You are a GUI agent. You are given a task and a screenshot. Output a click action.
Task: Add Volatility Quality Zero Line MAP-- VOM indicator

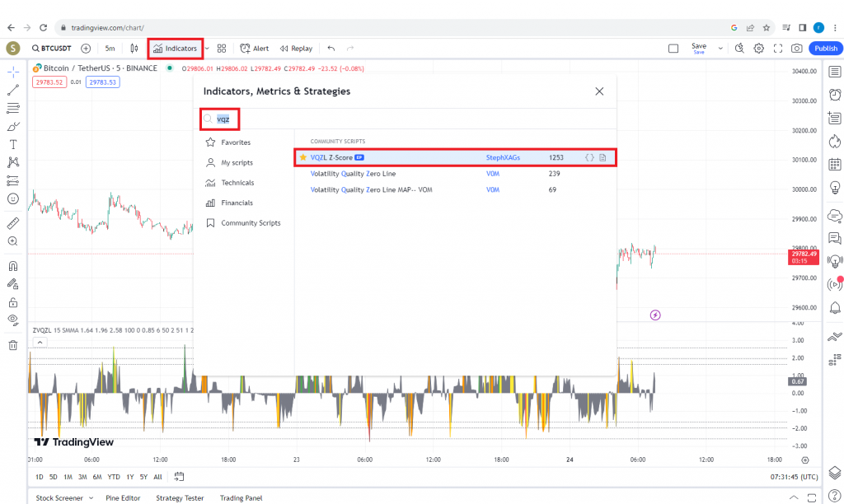pos(371,190)
